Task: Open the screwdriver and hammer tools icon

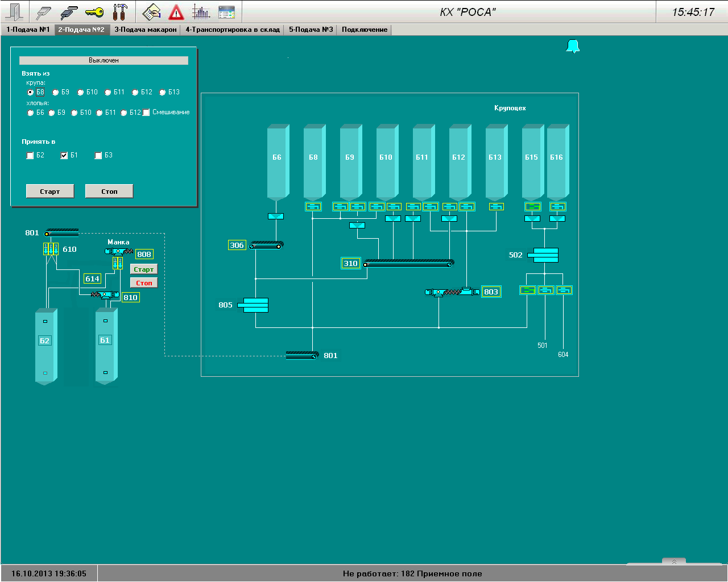Action: (x=120, y=12)
